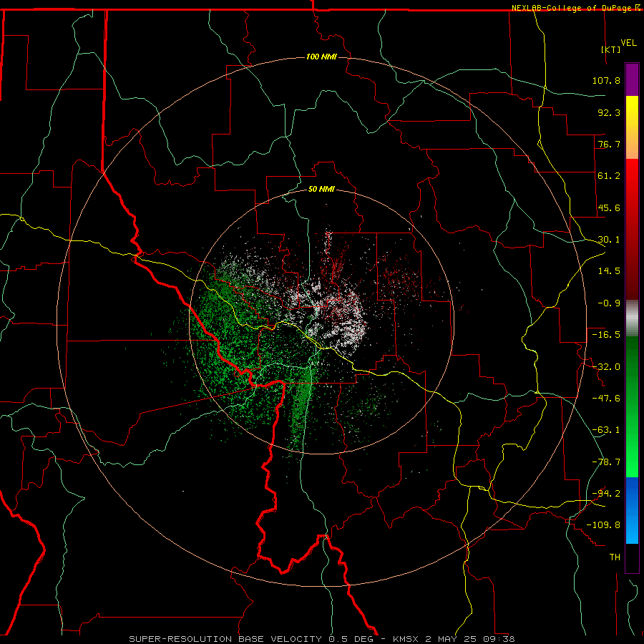This screenshot has height=644, width=644.
Task: Pick the yellow-orange color bar segment
Action: (x=632, y=127)
